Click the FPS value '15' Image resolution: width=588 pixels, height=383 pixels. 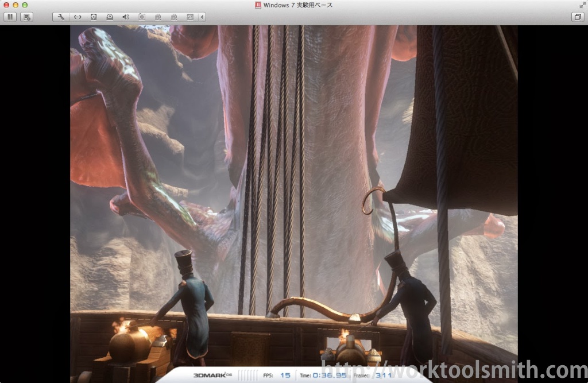point(285,375)
